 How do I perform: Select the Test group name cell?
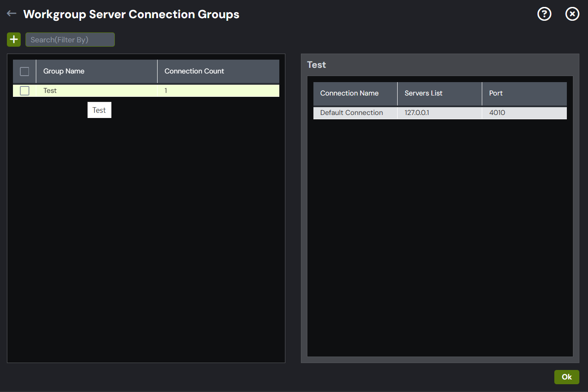(97, 91)
